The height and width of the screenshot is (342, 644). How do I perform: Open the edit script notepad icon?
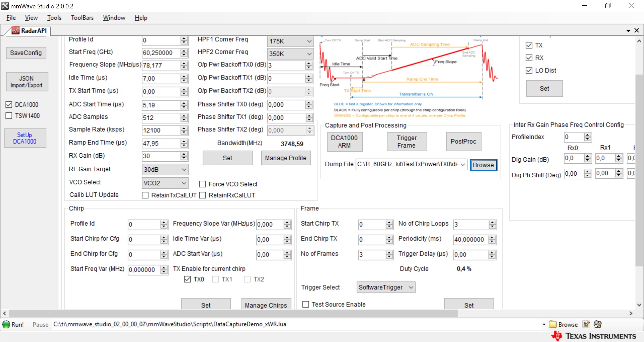tap(586, 324)
